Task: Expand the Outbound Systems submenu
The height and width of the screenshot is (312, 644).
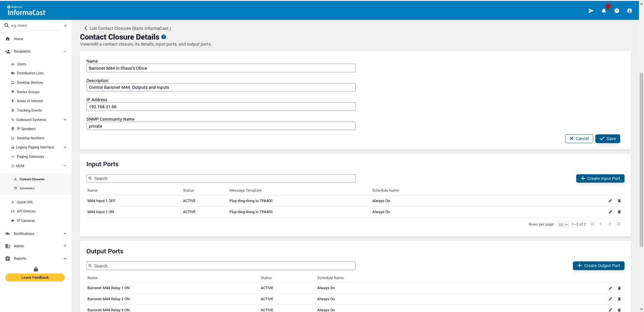Action: click(65, 120)
